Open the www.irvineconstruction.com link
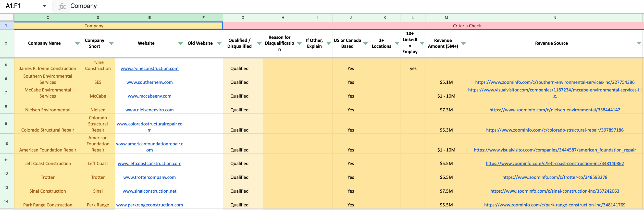The height and width of the screenshot is (210, 644). pos(150,68)
